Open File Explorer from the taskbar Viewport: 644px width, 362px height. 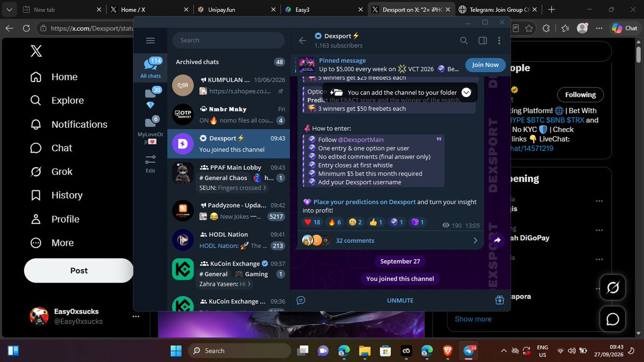pos(364,351)
